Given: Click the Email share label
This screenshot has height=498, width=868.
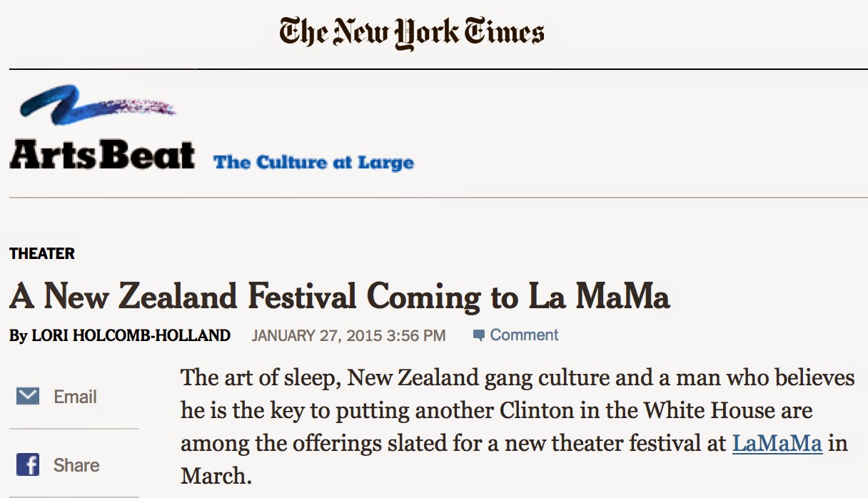Looking at the screenshot, I should 75,397.
